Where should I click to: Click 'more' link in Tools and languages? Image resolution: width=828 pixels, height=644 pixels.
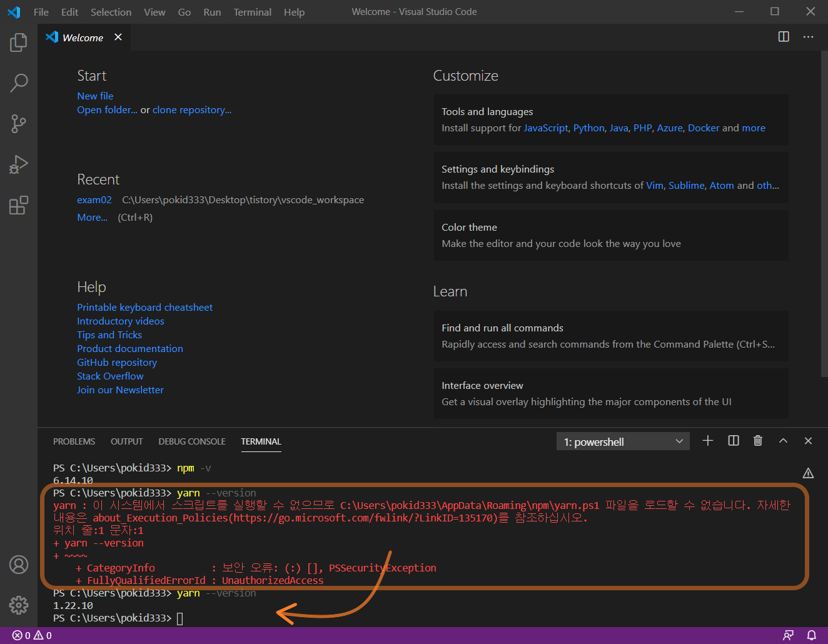pos(754,128)
